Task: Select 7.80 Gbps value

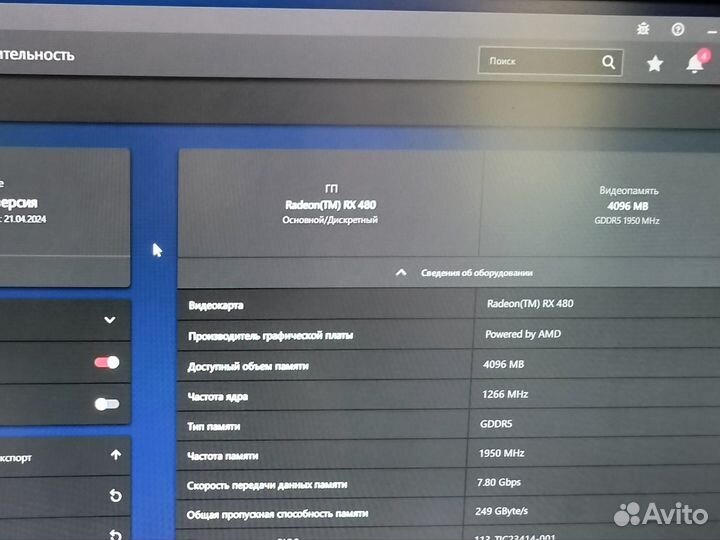Action: (499, 482)
